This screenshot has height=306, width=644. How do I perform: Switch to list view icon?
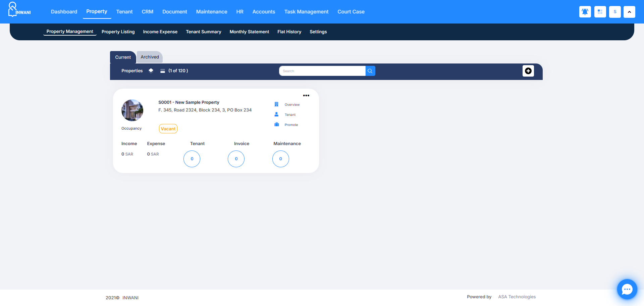(x=163, y=71)
